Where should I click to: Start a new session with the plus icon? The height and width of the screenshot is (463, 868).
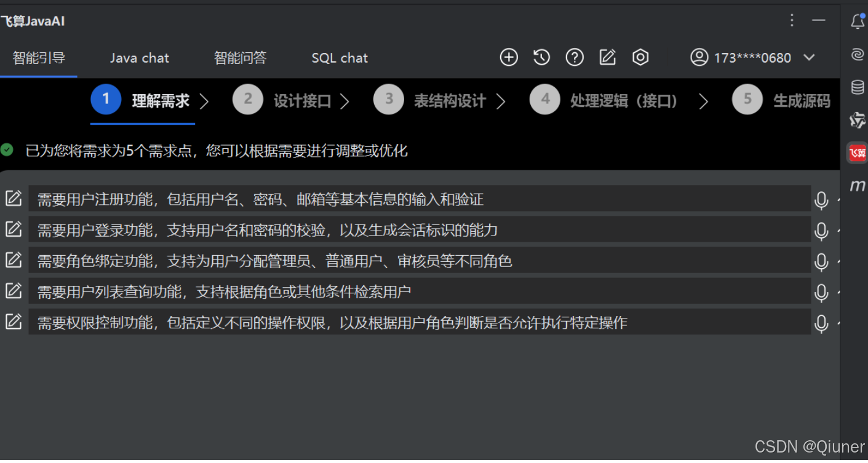(509, 57)
